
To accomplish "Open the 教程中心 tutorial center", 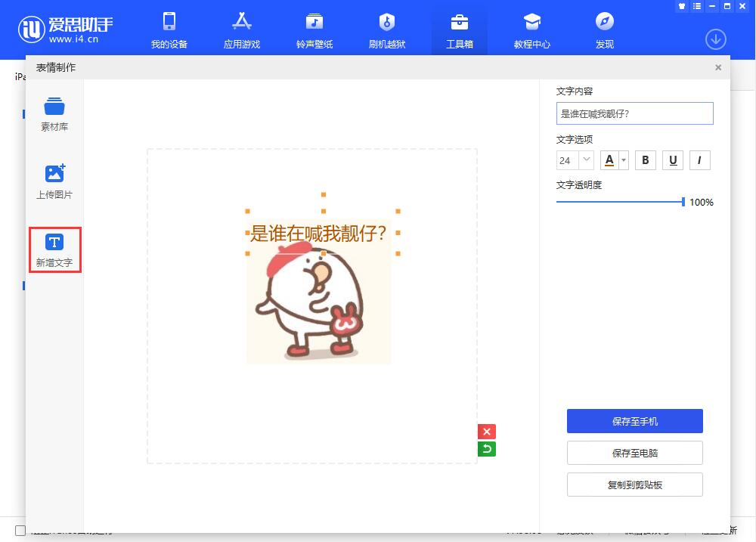I will coord(531,29).
